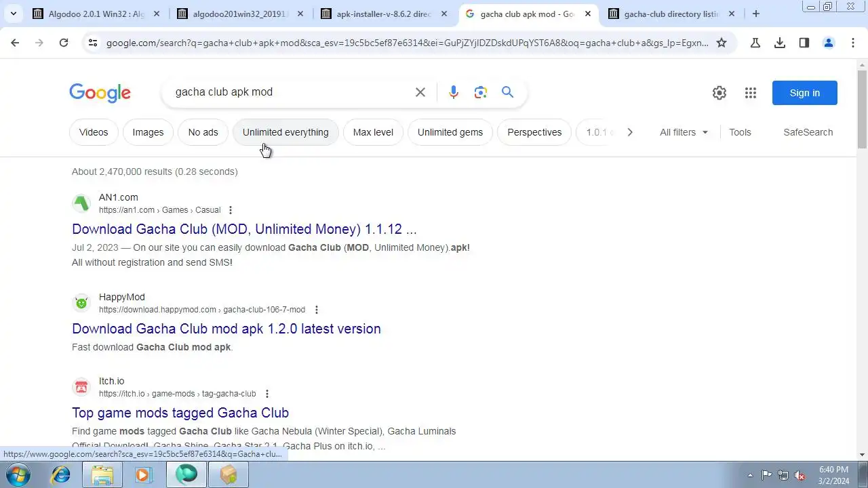The height and width of the screenshot is (488, 868).
Task: Open Chrome Labs flask icon
Action: (x=755, y=43)
